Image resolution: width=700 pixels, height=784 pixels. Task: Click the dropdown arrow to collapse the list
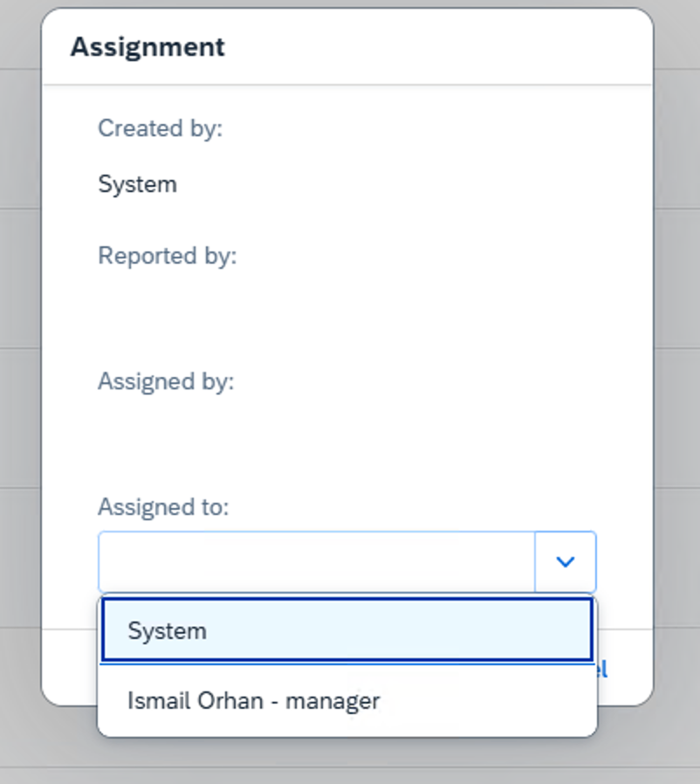tap(565, 561)
